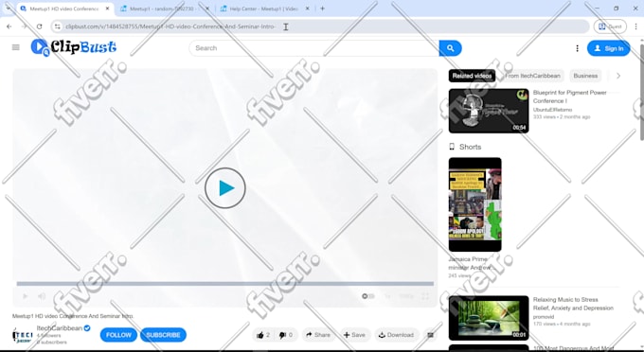
Task: Click the Sign In button
Action: tap(608, 48)
